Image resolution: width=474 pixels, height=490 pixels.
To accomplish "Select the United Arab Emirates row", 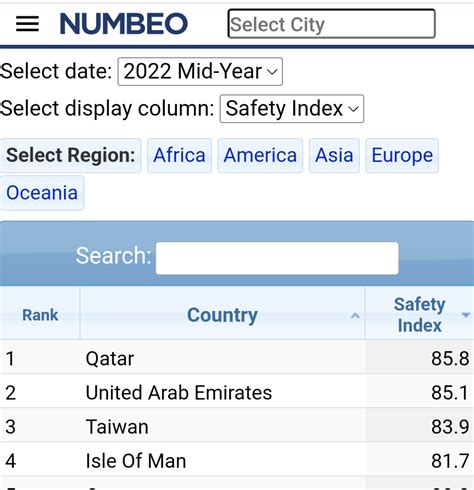I will tap(237, 392).
